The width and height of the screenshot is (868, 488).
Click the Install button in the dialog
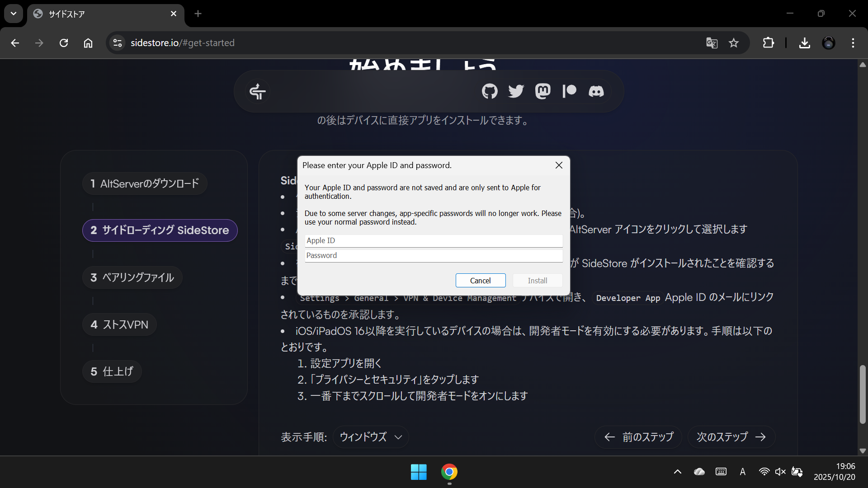(537, 280)
